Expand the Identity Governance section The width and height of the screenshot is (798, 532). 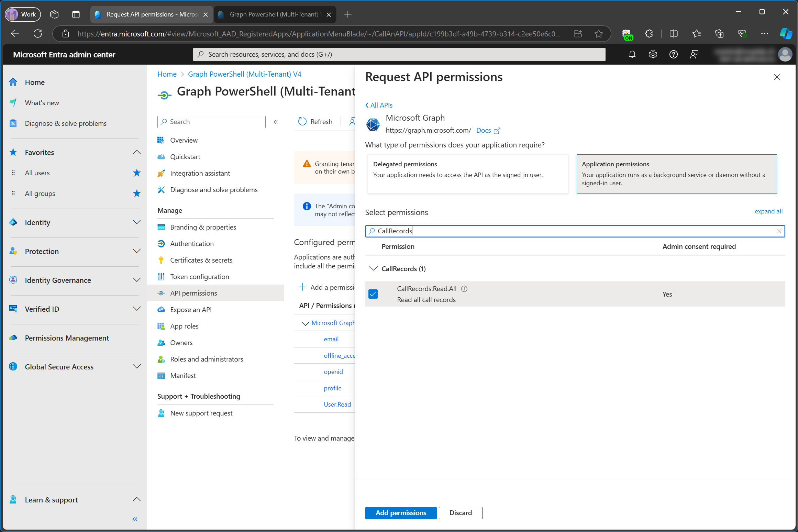(137, 280)
